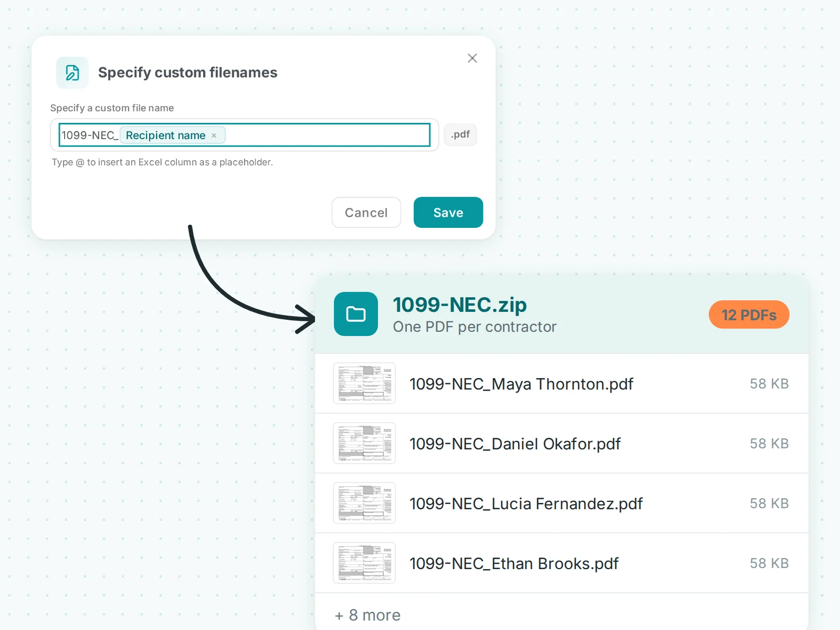Close the Specify custom filenames dialog
Viewport: 840px width, 630px height.
pos(472,58)
